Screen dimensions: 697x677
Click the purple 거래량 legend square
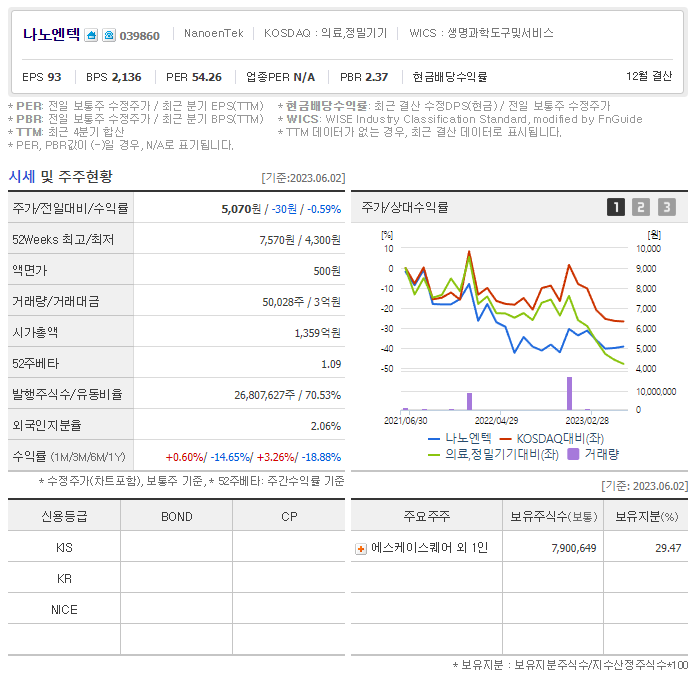(x=573, y=454)
